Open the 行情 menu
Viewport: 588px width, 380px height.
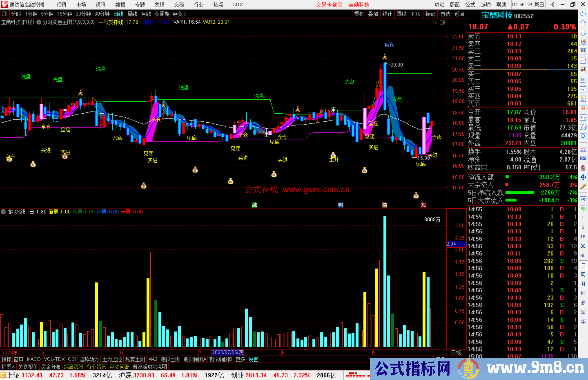pos(61,5)
